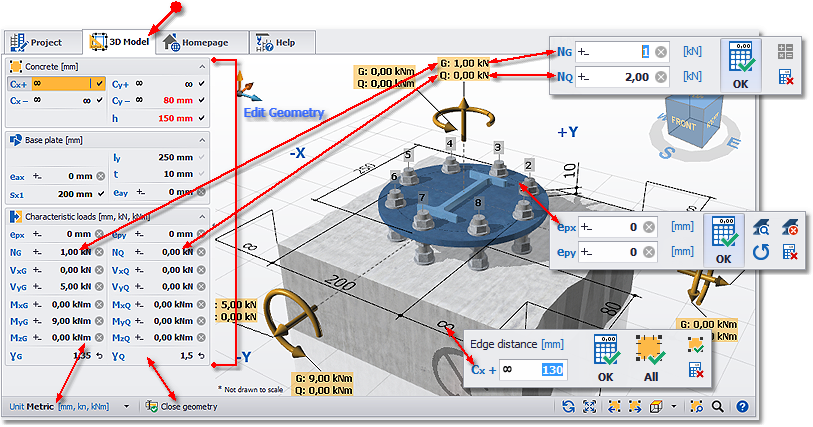Click profile remove icon in epx popup
Viewport: 813px width, 427px height.
(790, 227)
